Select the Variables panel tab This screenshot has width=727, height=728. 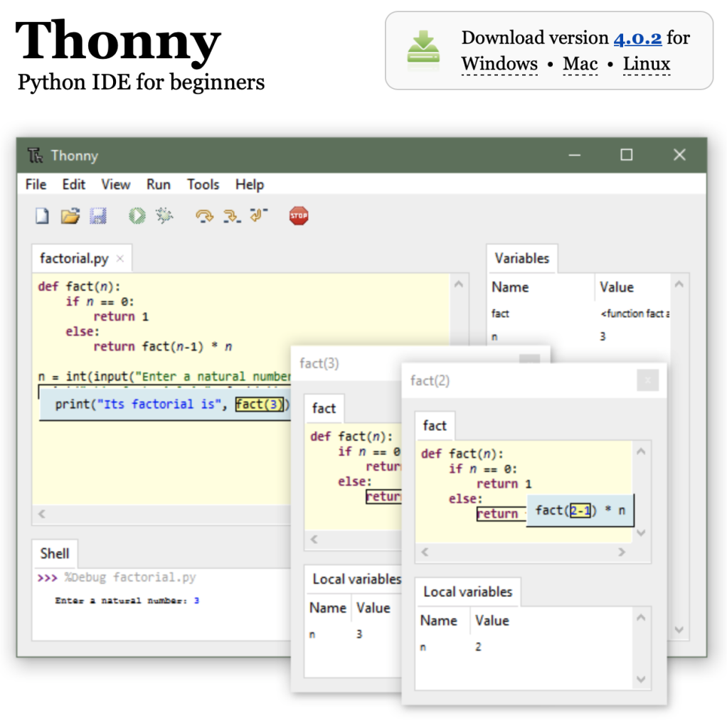(x=521, y=258)
